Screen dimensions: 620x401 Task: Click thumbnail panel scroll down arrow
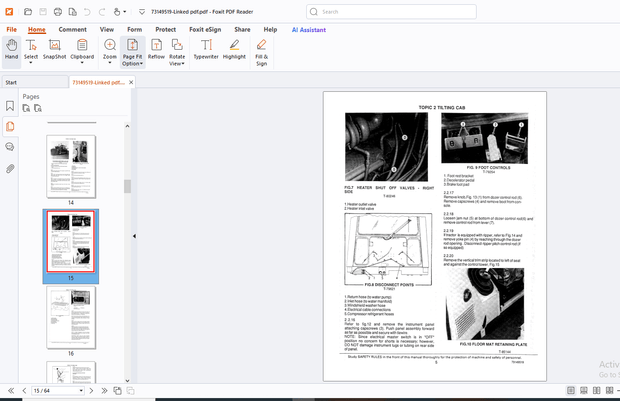[127, 380]
